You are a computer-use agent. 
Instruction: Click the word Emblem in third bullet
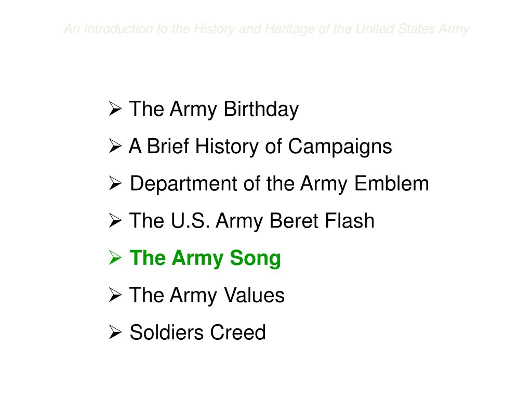(x=392, y=183)
